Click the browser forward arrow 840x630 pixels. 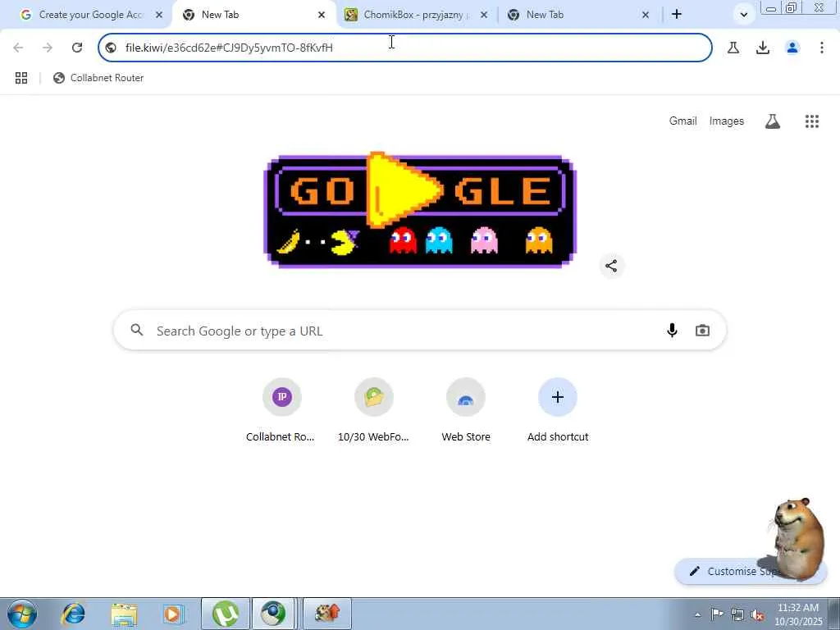(x=48, y=48)
